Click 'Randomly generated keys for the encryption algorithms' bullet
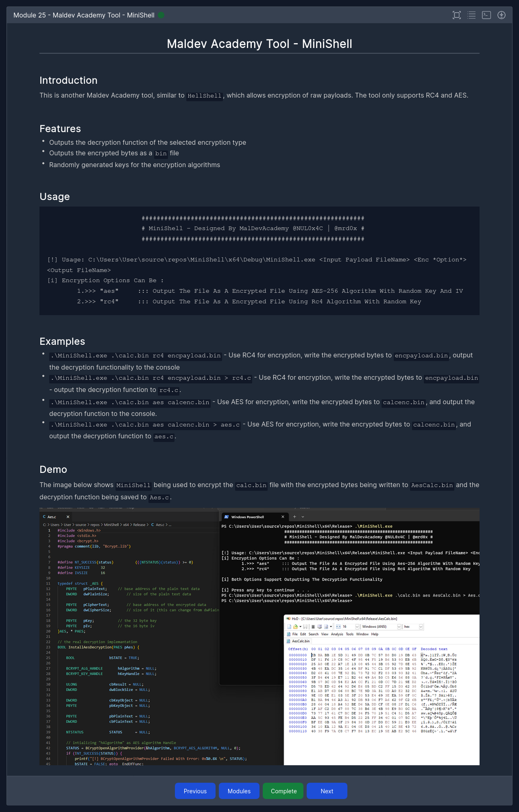Screen dimensions: 519x812 pos(135,165)
